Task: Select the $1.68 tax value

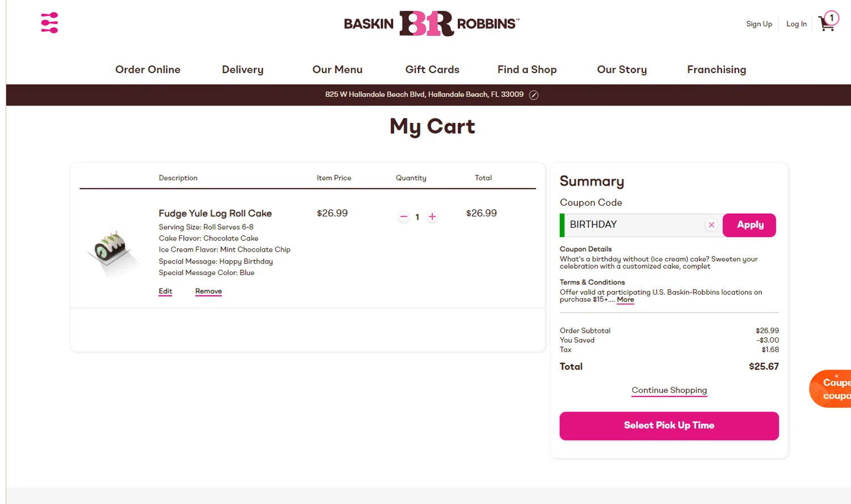Action: [770, 350]
